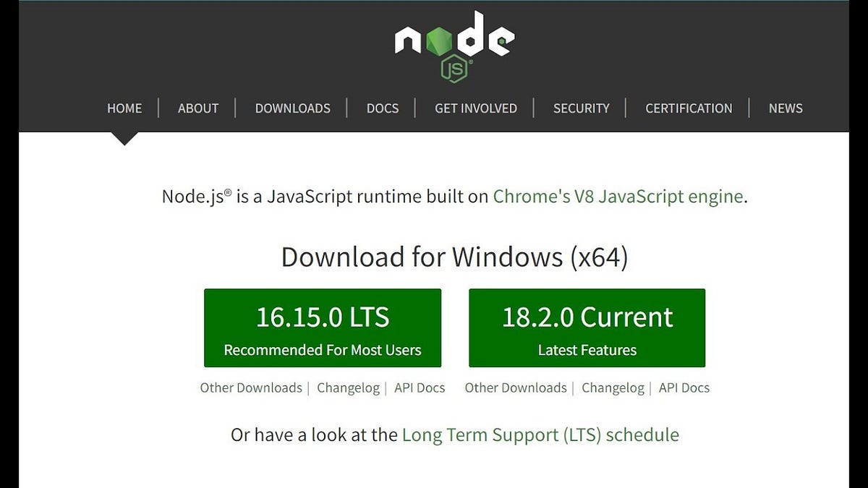Navigate to GET INVOLVED
The width and height of the screenshot is (868, 488).
475,108
